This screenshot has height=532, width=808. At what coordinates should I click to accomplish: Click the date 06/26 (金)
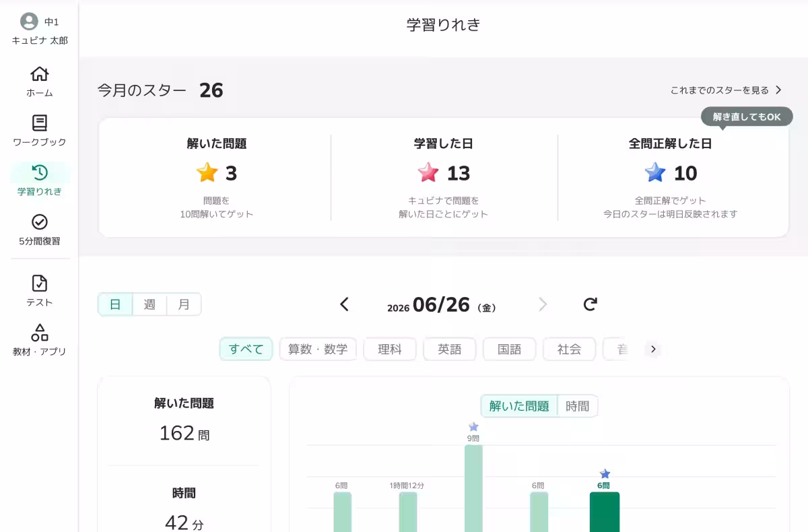(442, 305)
